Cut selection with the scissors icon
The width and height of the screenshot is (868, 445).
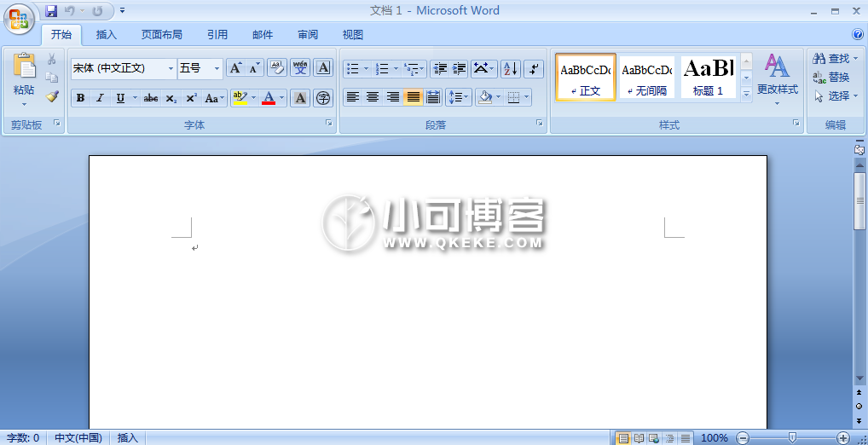(x=51, y=59)
